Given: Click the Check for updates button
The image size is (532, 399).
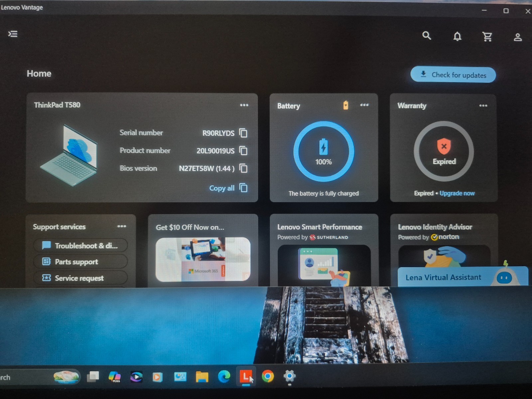Looking at the screenshot, I should point(453,75).
